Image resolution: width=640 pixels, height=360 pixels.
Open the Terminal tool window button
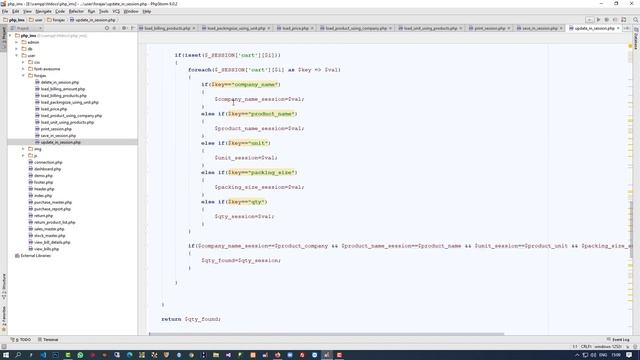click(48, 339)
